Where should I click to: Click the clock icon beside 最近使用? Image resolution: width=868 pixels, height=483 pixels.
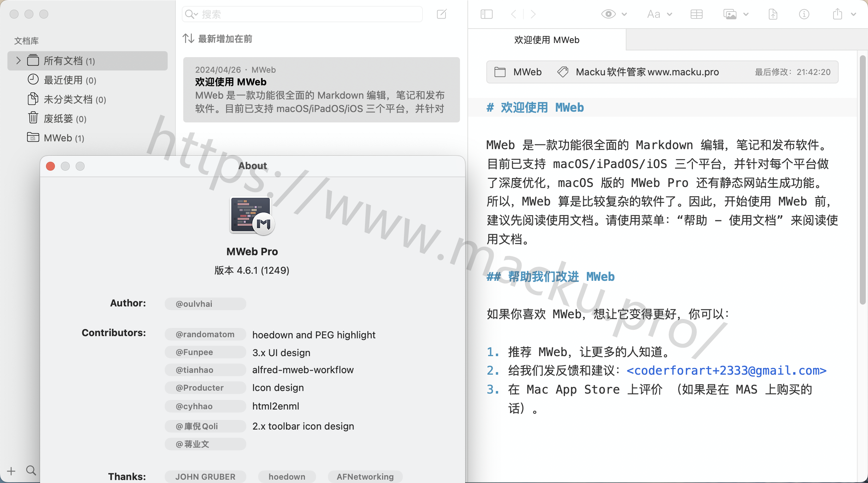coord(33,79)
